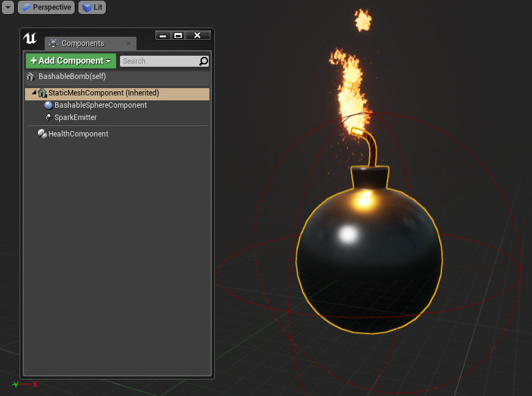Viewport: 532px width, 396px height.
Task: Open the Add Component dropdown arrow
Action: 108,61
